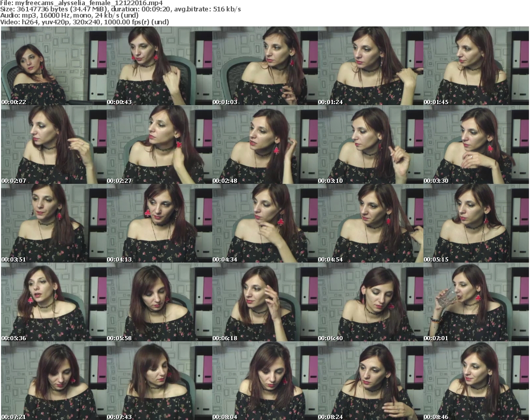Choose the frame timestamped 00:05:58
The height and width of the screenshot is (420, 530).
[159, 302]
